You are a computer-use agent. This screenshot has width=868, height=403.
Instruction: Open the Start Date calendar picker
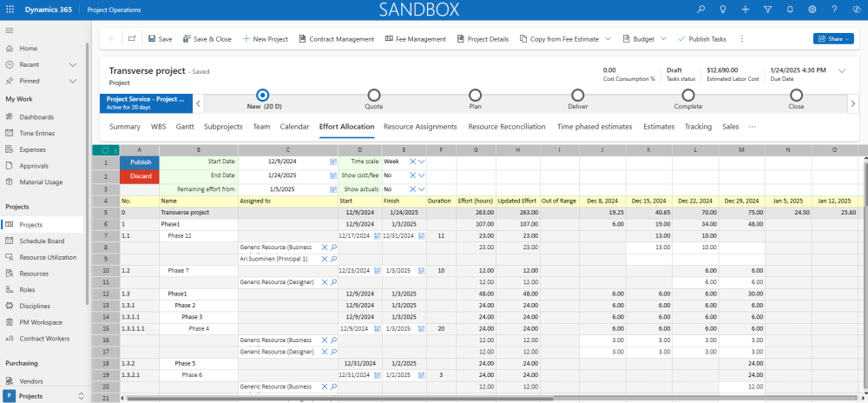(x=332, y=162)
